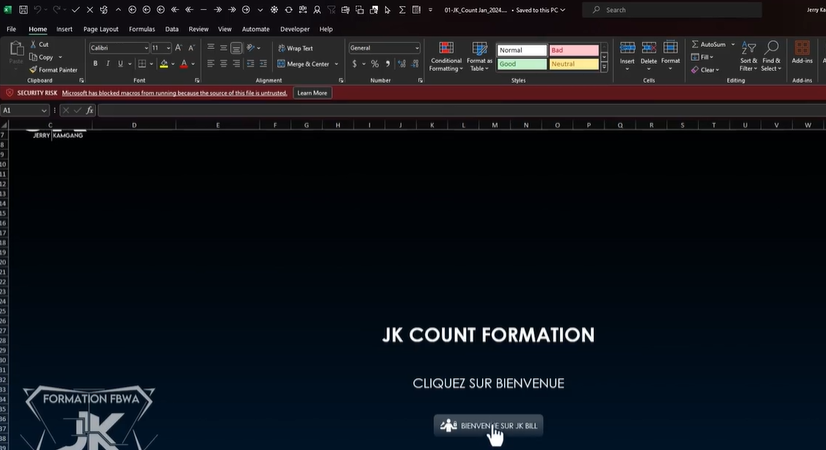Click the Align Right icon
This screenshot has width=826, height=450.
pos(236,64)
